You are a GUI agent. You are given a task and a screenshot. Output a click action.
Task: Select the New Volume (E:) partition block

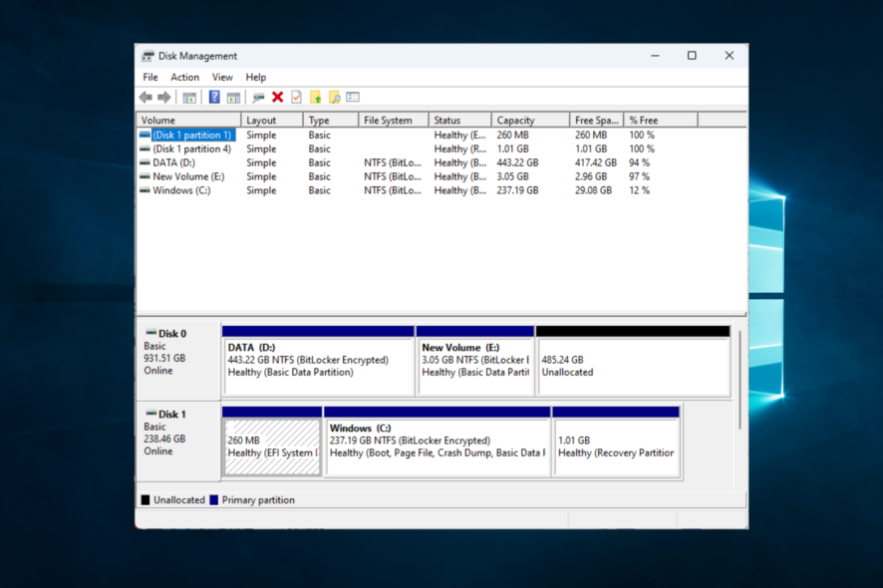475,361
